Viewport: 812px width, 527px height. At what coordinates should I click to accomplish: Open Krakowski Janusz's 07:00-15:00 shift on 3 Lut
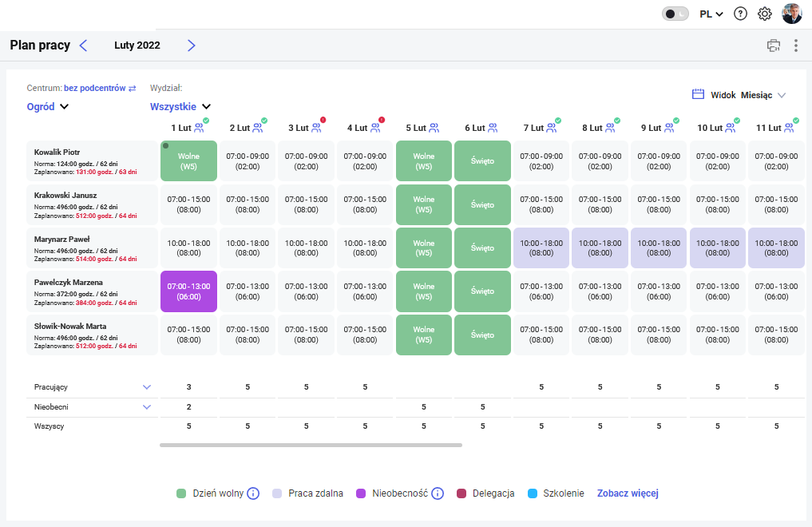(x=306, y=204)
